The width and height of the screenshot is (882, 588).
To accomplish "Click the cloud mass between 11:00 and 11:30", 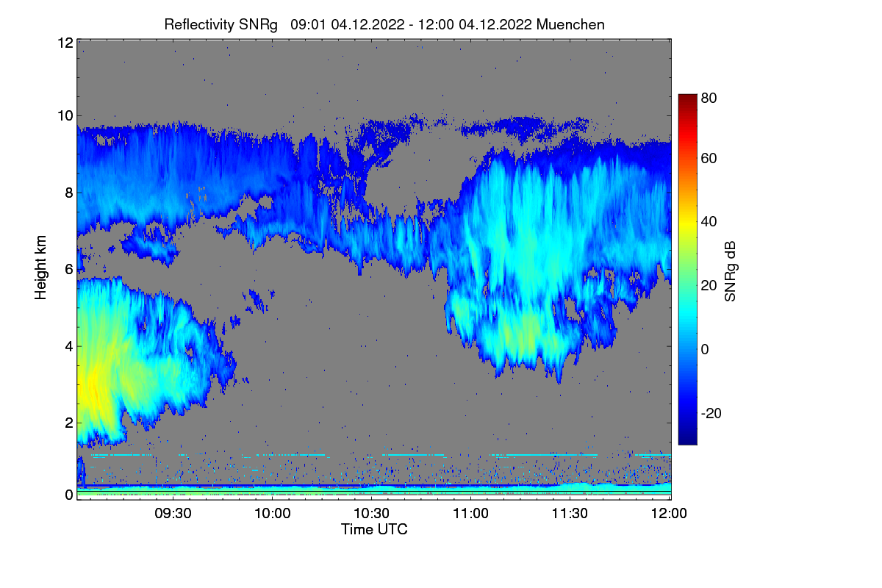I will [522, 257].
